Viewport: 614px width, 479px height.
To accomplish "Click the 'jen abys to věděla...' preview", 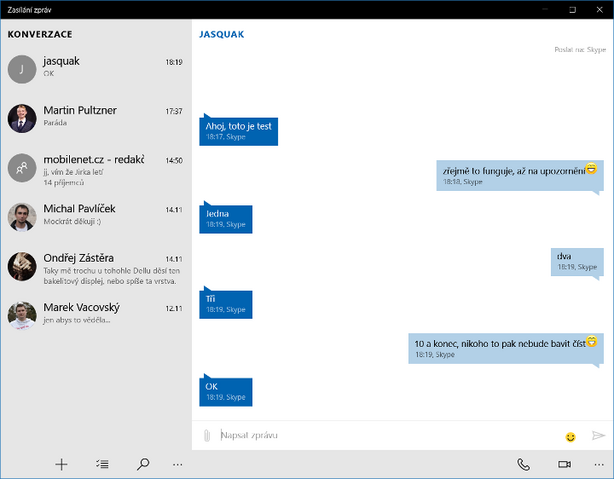I will (77, 320).
